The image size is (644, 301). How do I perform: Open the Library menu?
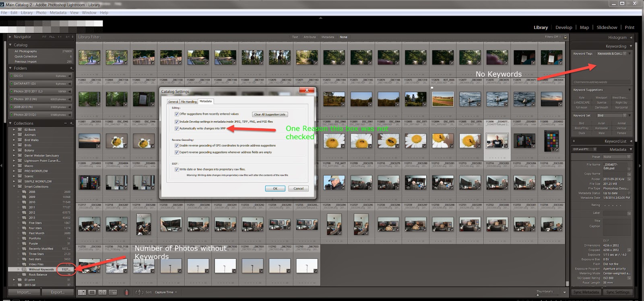tap(27, 12)
